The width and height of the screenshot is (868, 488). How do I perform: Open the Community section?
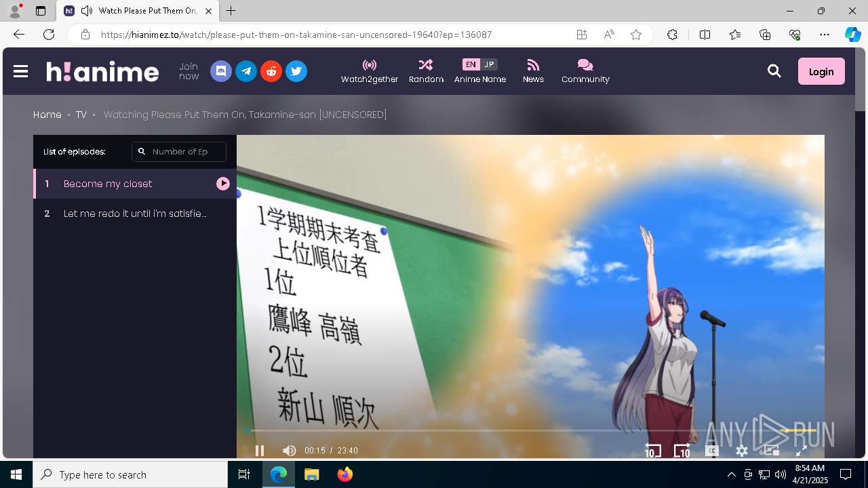pyautogui.click(x=585, y=71)
